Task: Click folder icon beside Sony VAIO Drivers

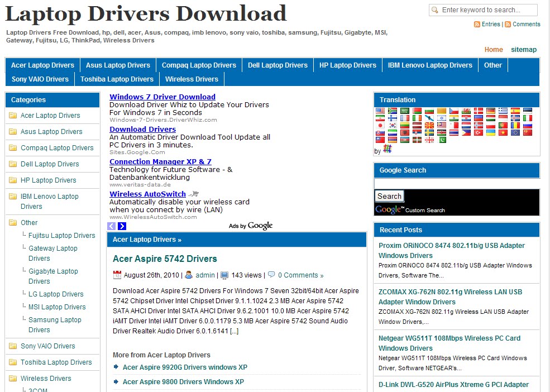Action: pos(13,346)
